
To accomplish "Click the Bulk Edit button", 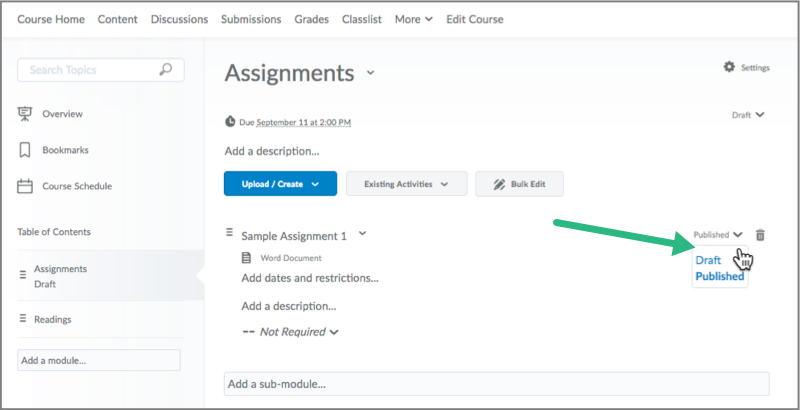I will [519, 184].
